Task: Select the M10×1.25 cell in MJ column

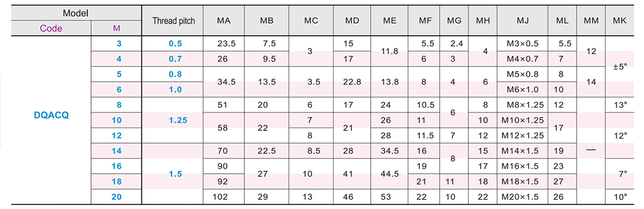Action: [x=522, y=120]
